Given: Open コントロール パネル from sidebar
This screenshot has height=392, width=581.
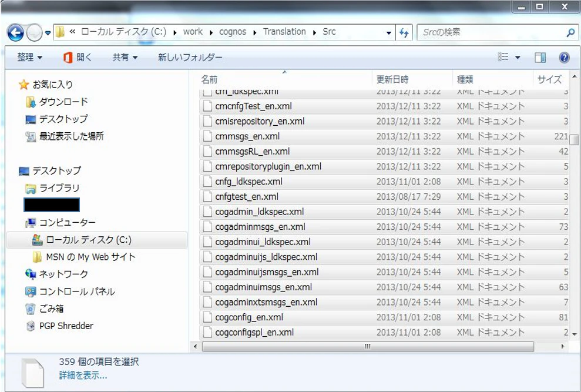Looking at the screenshot, I should click(70, 292).
